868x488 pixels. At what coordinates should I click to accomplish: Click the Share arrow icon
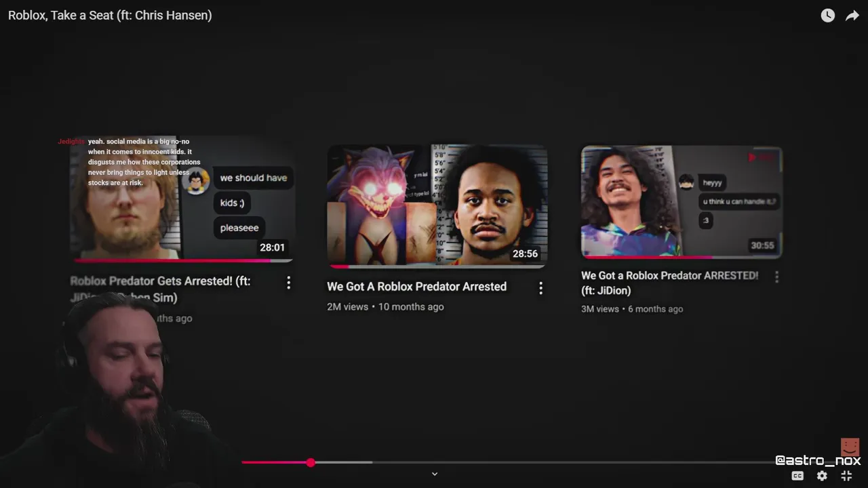click(x=852, y=16)
